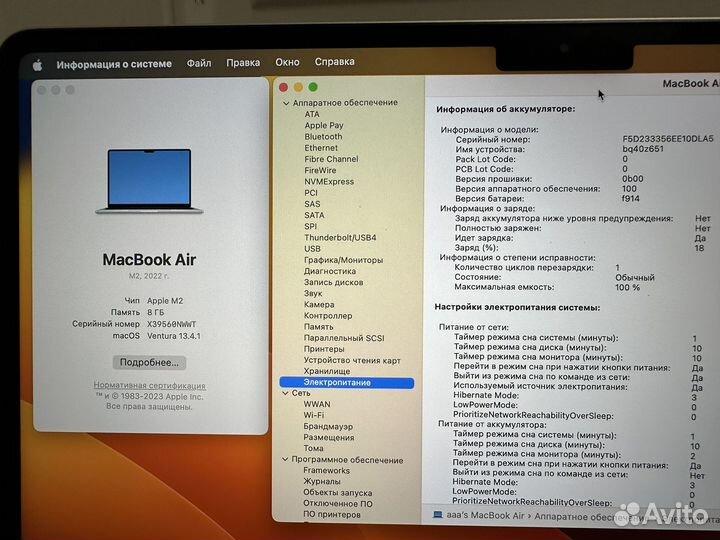Select Frameworks under Программное обеспечение
The image size is (720, 540).
pyautogui.click(x=326, y=470)
